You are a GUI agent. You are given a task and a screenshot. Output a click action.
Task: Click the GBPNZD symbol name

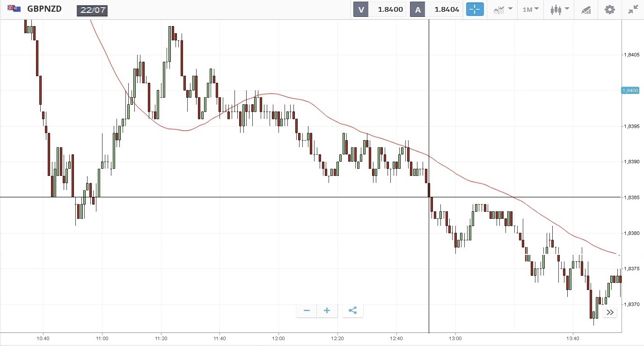click(x=44, y=9)
